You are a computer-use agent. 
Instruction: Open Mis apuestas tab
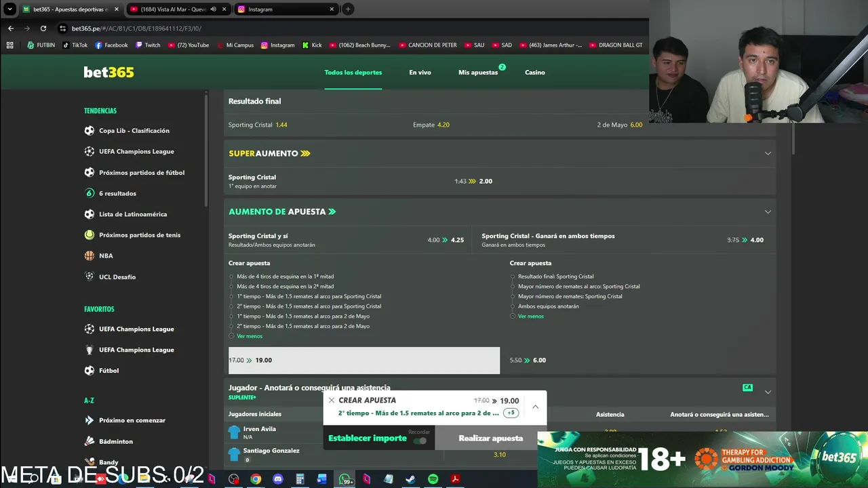tap(478, 73)
